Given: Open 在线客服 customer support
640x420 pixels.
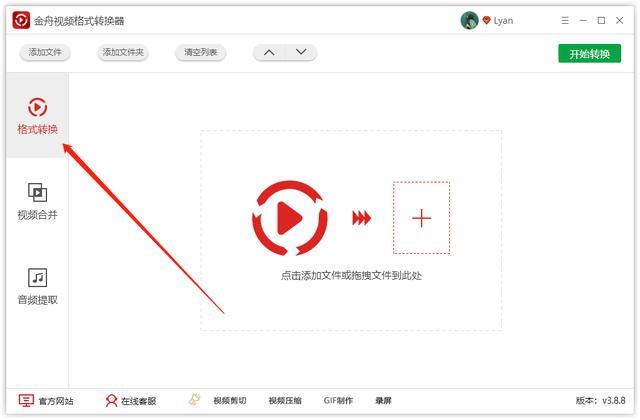Looking at the screenshot, I should tap(131, 401).
